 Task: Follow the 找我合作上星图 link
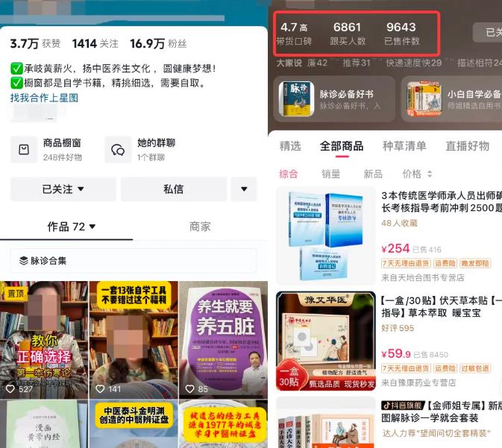coord(44,98)
